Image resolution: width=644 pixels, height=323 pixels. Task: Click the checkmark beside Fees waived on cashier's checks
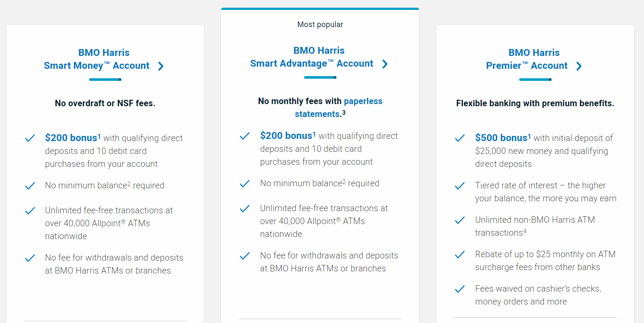click(x=459, y=289)
